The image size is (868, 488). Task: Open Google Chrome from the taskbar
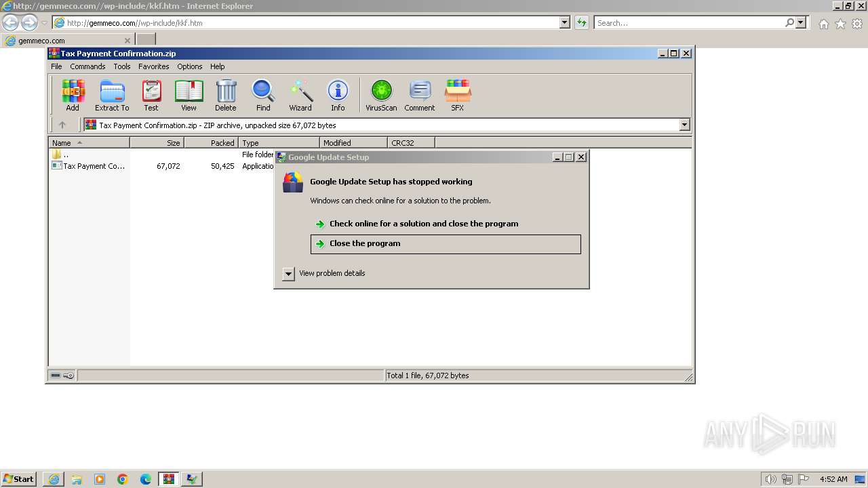pyautogui.click(x=123, y=479)
